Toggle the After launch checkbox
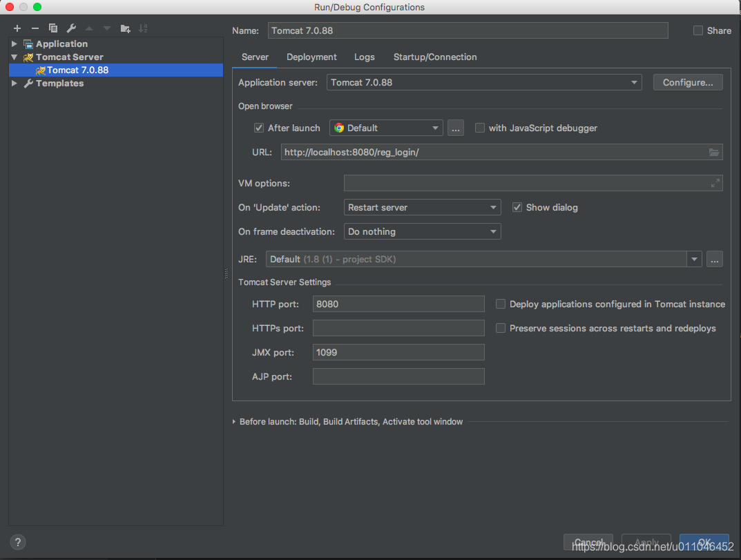 point(258,128)
